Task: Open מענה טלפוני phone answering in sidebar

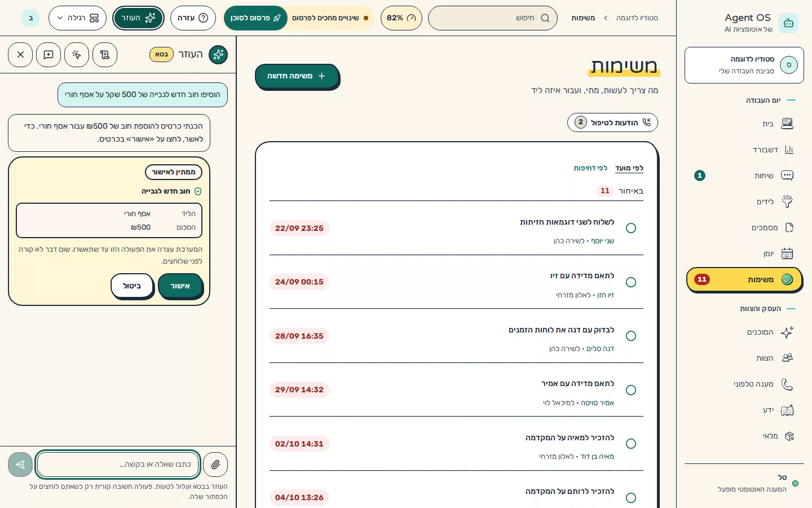Action: point(744,384)
